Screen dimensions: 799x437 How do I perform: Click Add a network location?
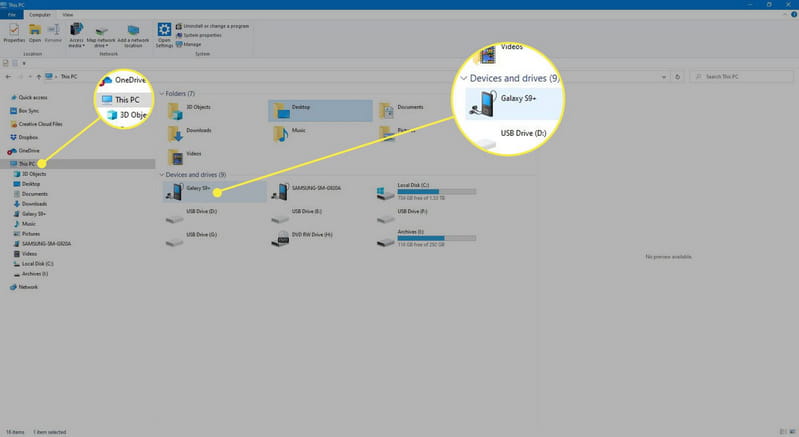133,36
